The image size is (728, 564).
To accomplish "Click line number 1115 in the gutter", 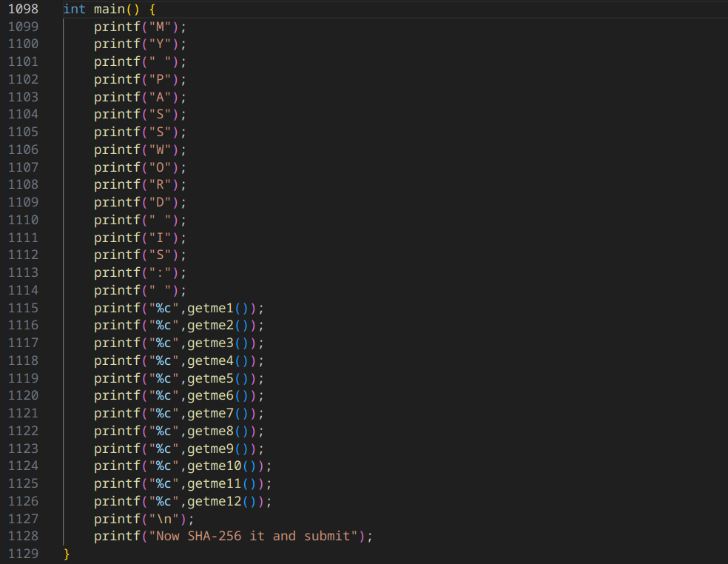I will (22, 307).
